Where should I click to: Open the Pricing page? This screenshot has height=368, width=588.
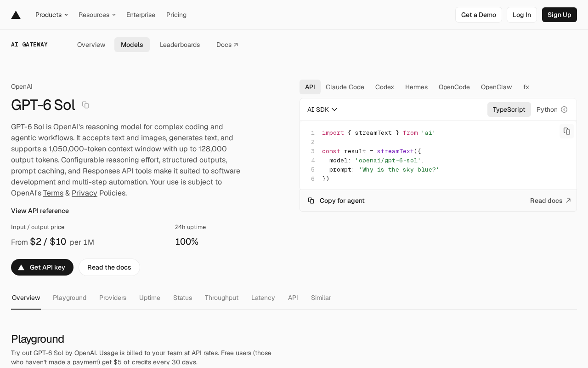[x=176, y=15]
